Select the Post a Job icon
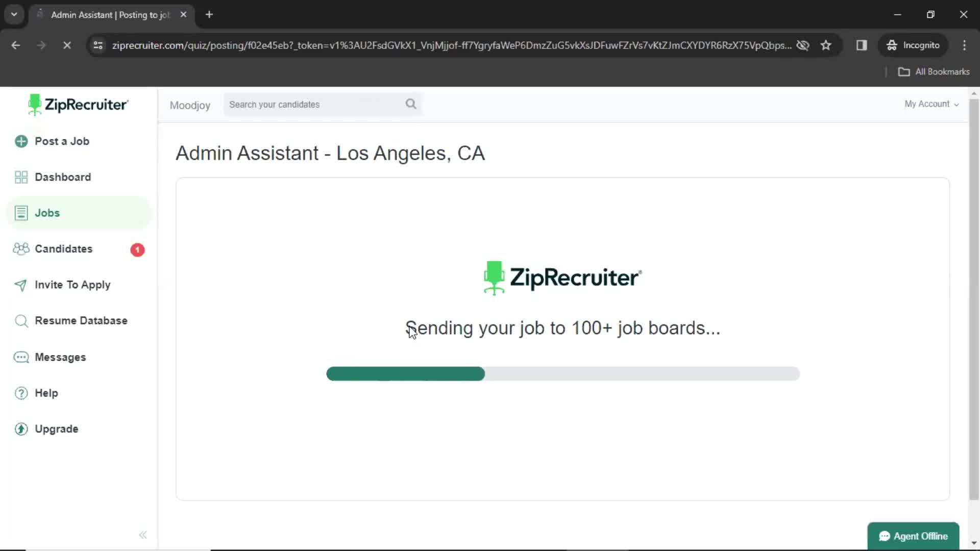 pyautogui.click(x=21, y=141)
